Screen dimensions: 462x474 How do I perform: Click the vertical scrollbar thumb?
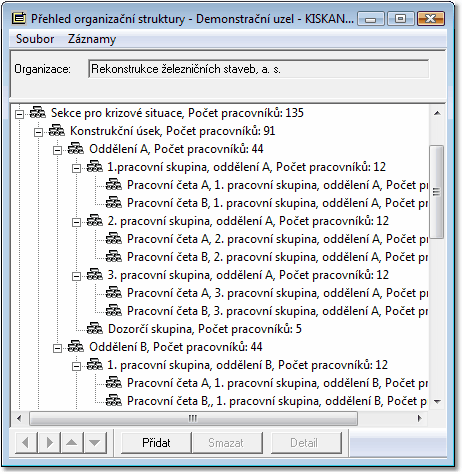pos(437,192)
